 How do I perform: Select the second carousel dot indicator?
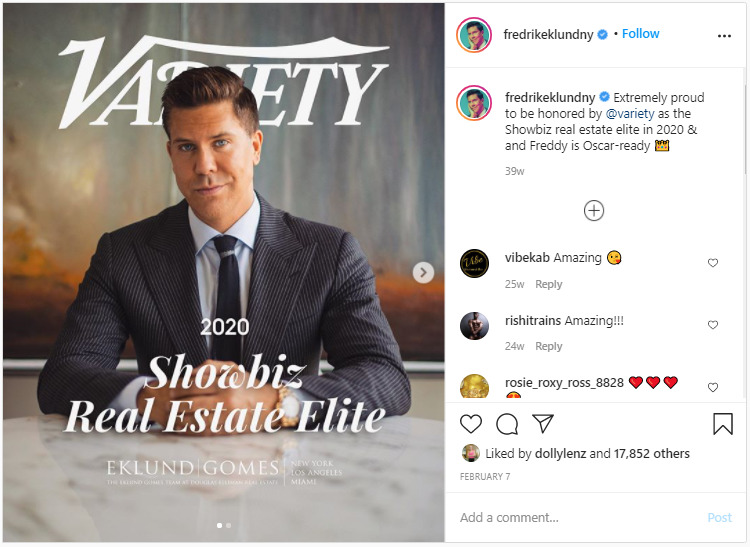tap(229, 525)
